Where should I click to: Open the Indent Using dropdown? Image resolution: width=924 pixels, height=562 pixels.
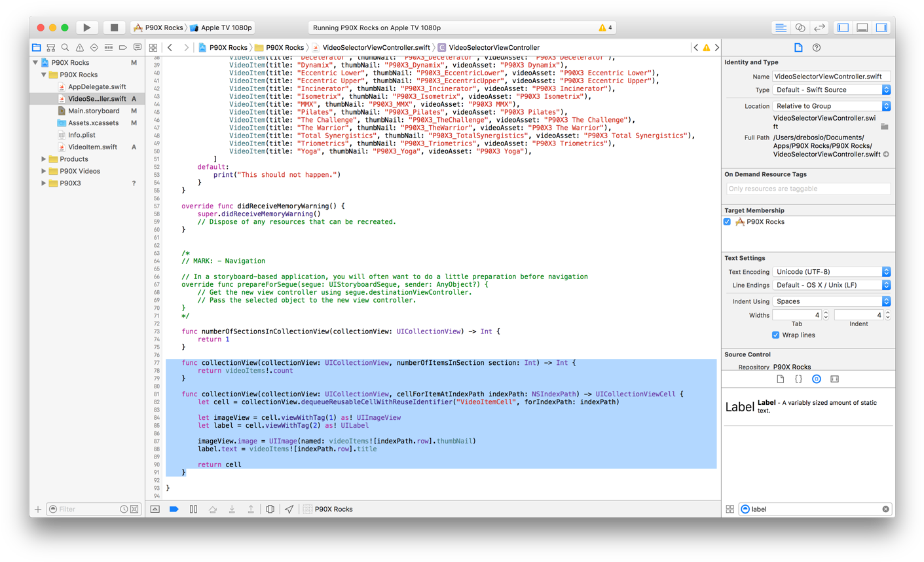click(x=831, y=301)
